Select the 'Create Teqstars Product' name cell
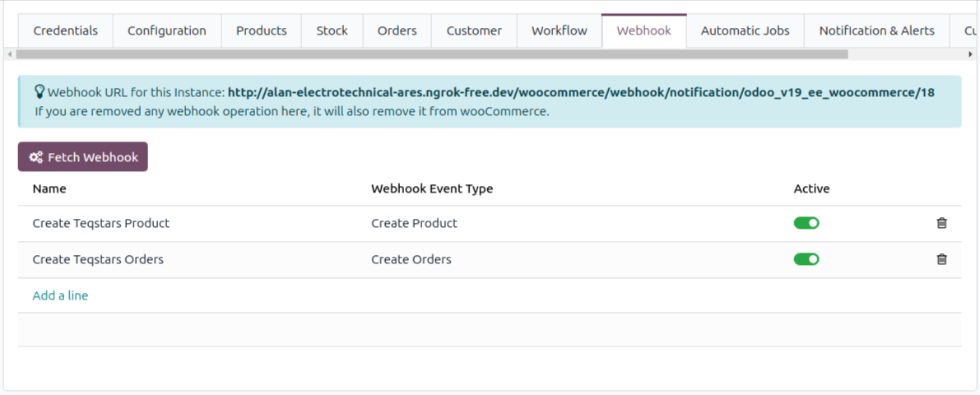The width and height of the screenshot is (980, 395). coord(100,223)
